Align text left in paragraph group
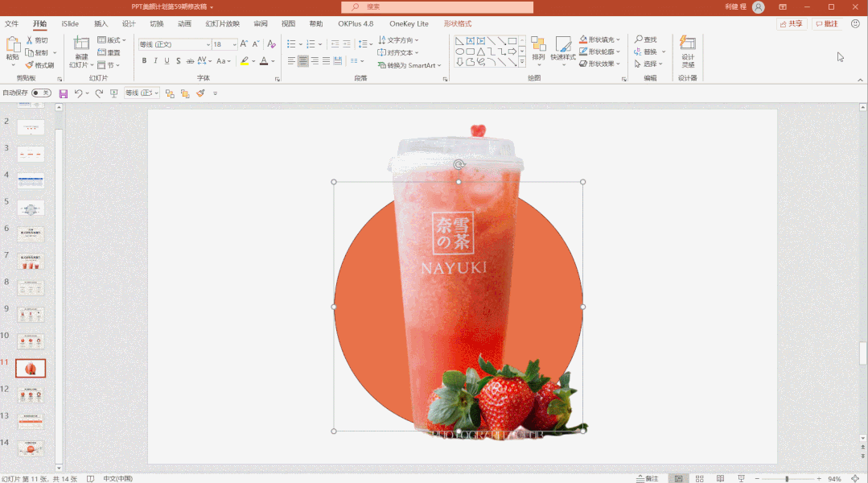Image resolution: width=868 pixels, height=483 pixels. pyautogui.click(x=291, y=61)
